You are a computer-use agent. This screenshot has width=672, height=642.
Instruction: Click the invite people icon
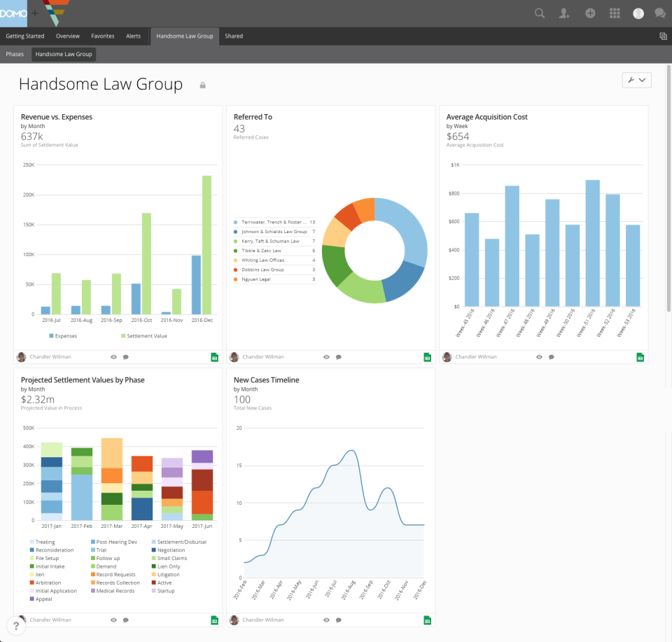point(564,13)
